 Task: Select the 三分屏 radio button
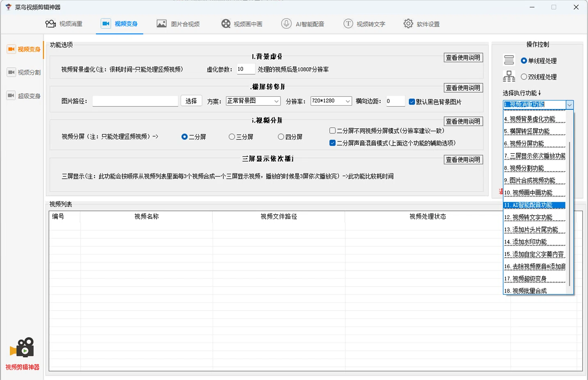click(232, 137)
